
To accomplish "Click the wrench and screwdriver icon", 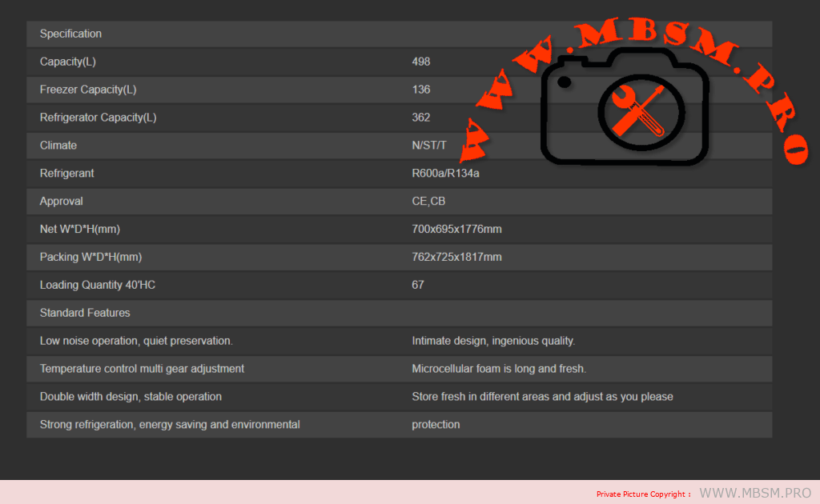I will (x=639, y=112).
